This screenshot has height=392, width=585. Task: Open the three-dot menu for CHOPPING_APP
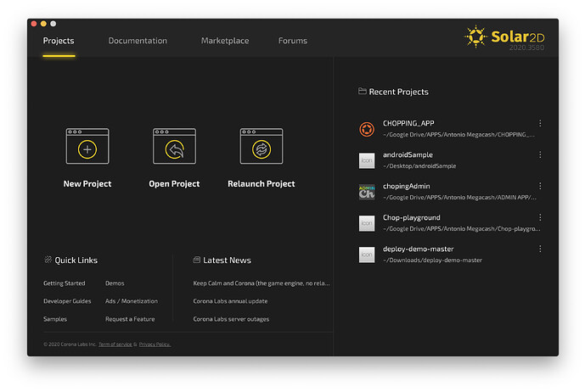[x=540, y=123]
